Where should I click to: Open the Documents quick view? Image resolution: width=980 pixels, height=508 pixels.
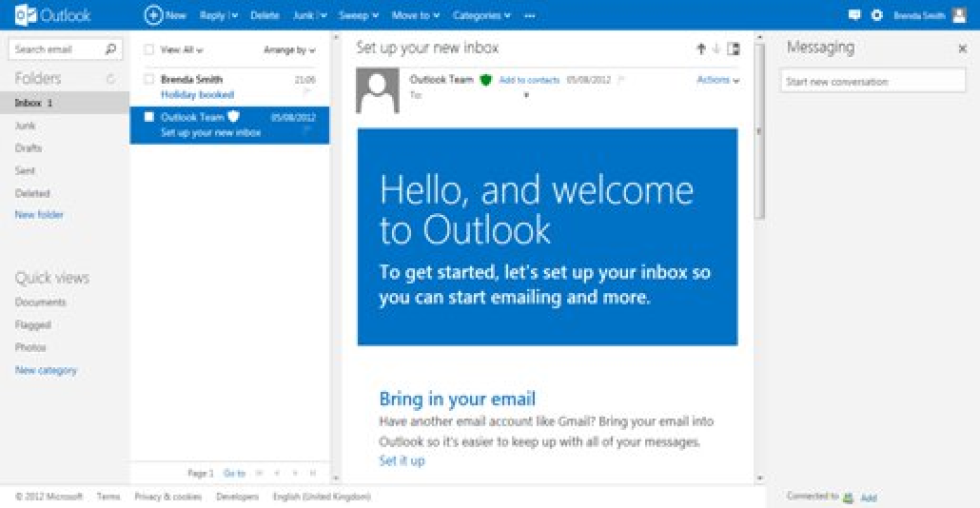41,302
